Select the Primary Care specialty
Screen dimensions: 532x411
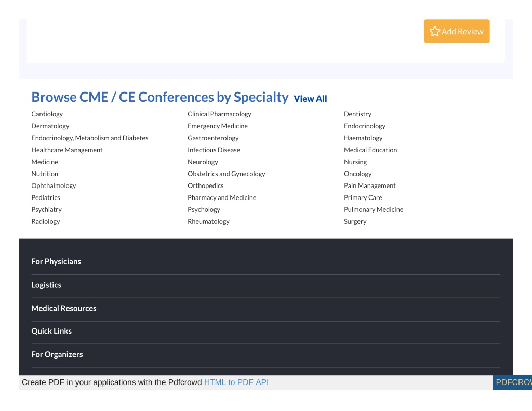tap(363, 197)
